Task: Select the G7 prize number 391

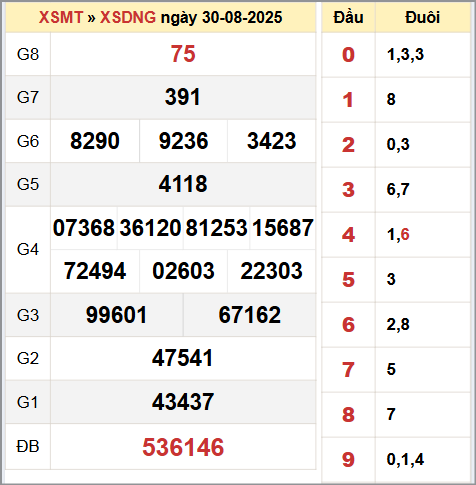Action: tap(183, 97)
